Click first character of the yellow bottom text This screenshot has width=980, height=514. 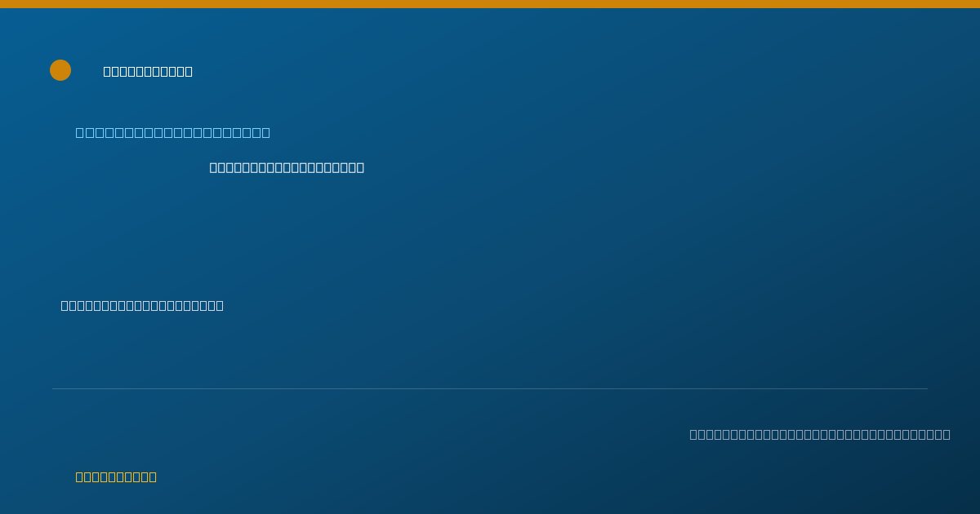coord(79,476)
